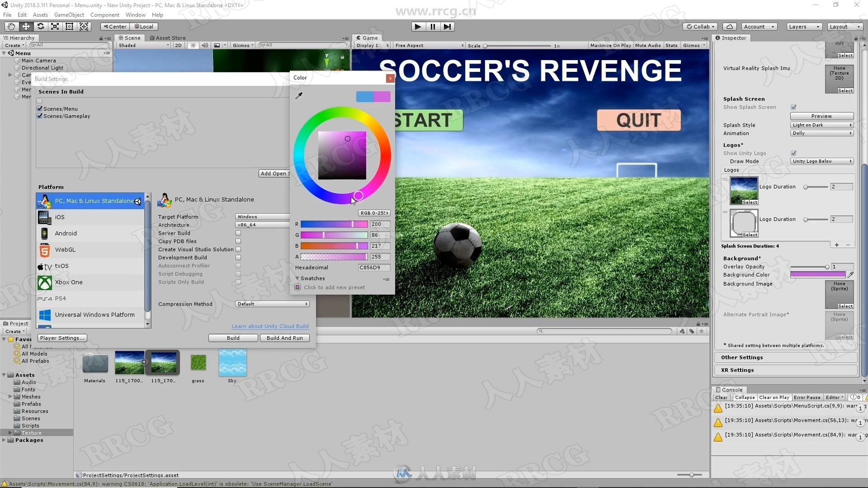
Task: Click the Play button
Action: pos(418,27)
